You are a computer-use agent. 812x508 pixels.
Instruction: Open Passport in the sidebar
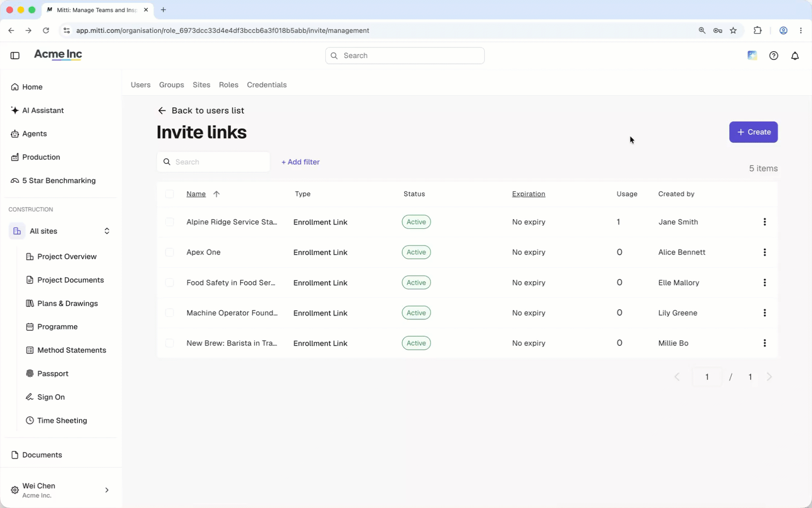tap(47, 374)
